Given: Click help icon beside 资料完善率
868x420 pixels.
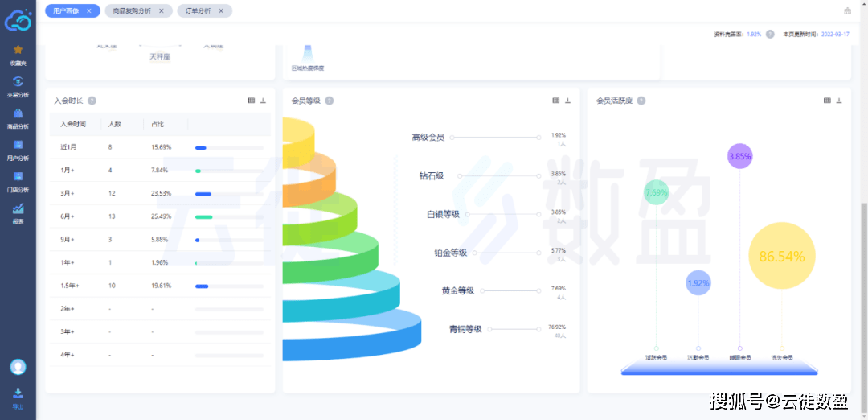Looking at the screenshot, I should click(770, 35).
